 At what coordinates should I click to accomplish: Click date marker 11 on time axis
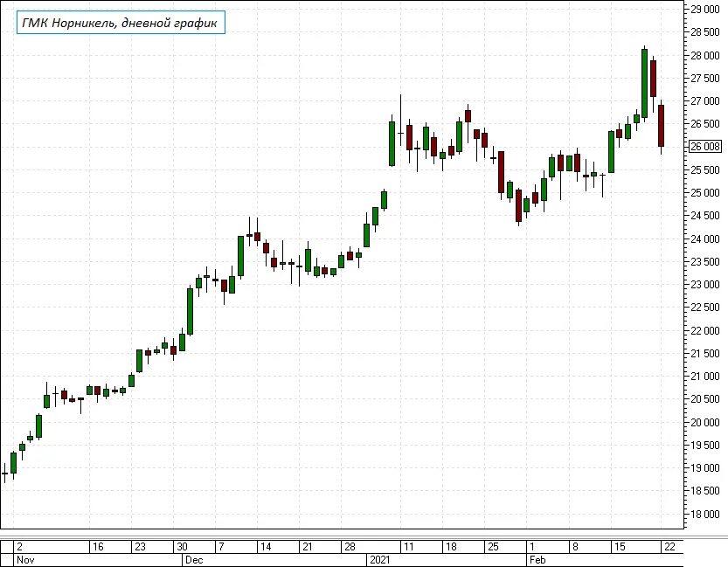click(409, 547)
